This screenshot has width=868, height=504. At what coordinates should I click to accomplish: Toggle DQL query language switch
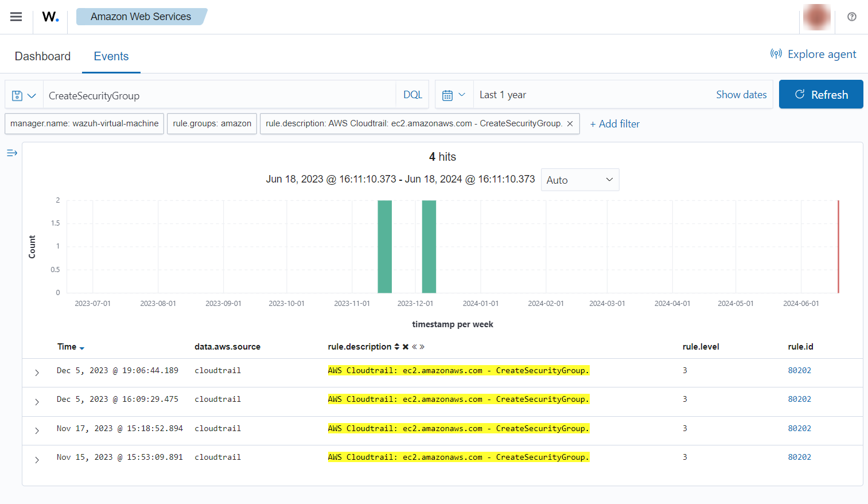point(412,95)
